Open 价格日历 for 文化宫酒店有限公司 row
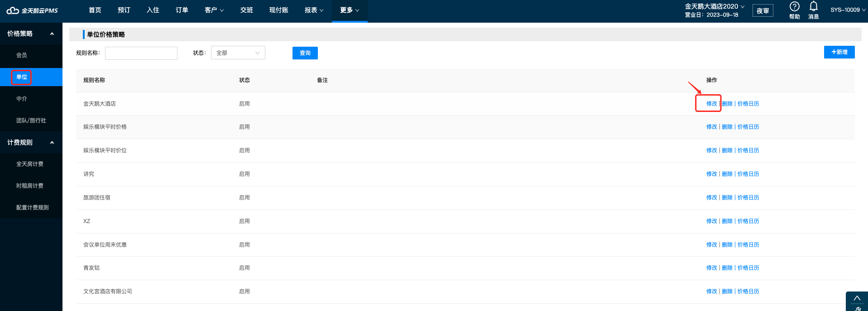This screenshot has height=311, width=868. point(748,292)
